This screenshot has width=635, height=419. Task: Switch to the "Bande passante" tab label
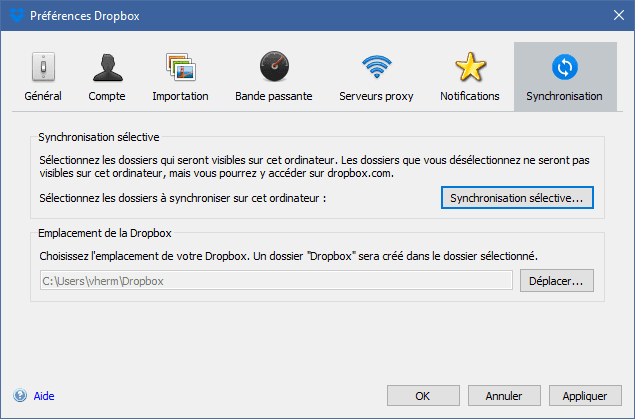click(273, 96)
